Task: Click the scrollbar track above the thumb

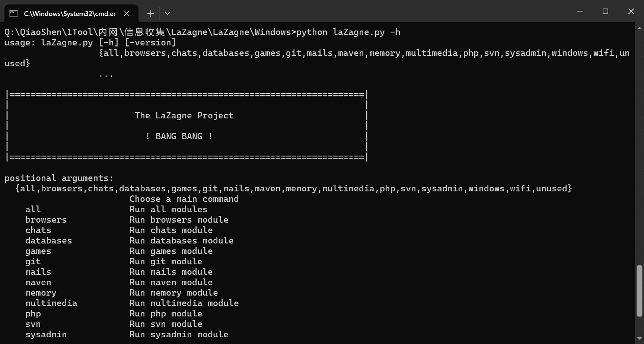Action: click(x=640, y=149)
